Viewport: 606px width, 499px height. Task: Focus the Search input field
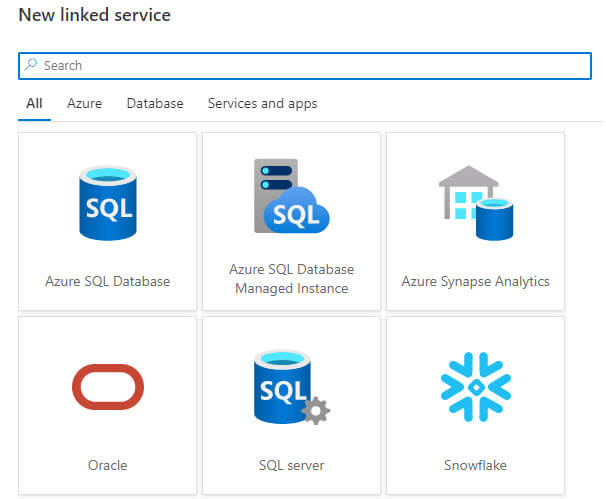point(300,65)
